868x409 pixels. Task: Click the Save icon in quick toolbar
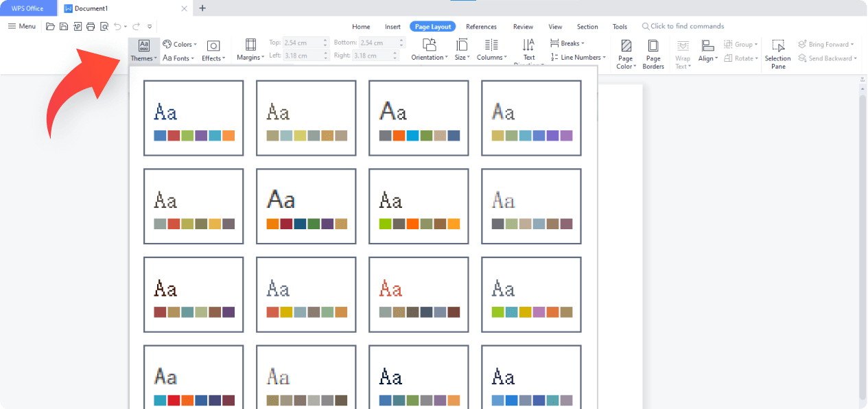pyautogui.click(x=64, y=27)
